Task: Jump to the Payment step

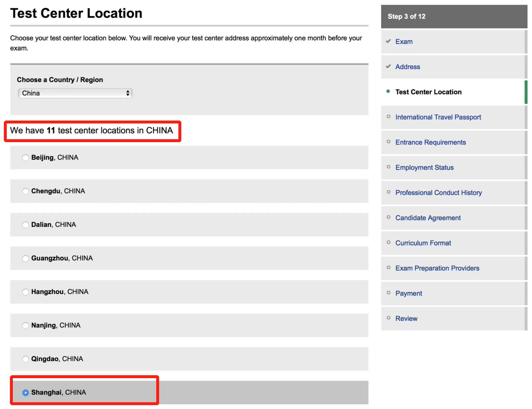Action: [408, 293]
